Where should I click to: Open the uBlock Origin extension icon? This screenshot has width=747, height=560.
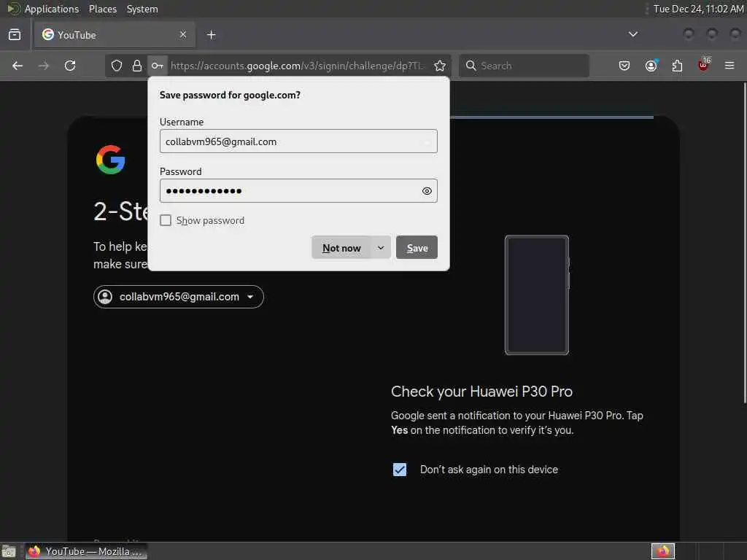704,65
